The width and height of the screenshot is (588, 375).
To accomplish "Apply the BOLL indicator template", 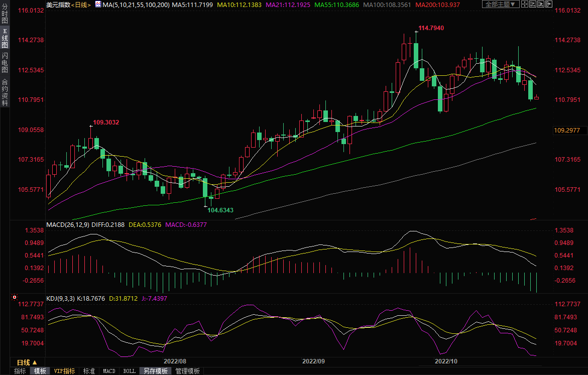I will tap(129, 371).
